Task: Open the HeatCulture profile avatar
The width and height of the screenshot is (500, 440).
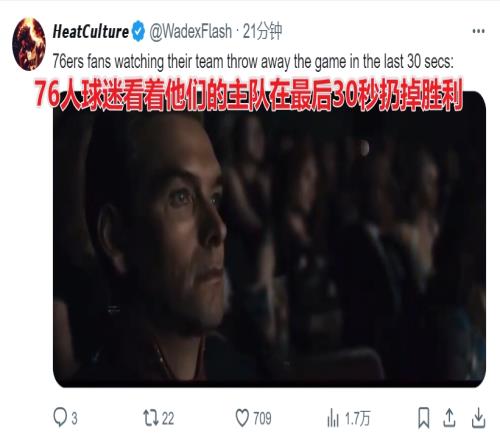Action: 29,44
